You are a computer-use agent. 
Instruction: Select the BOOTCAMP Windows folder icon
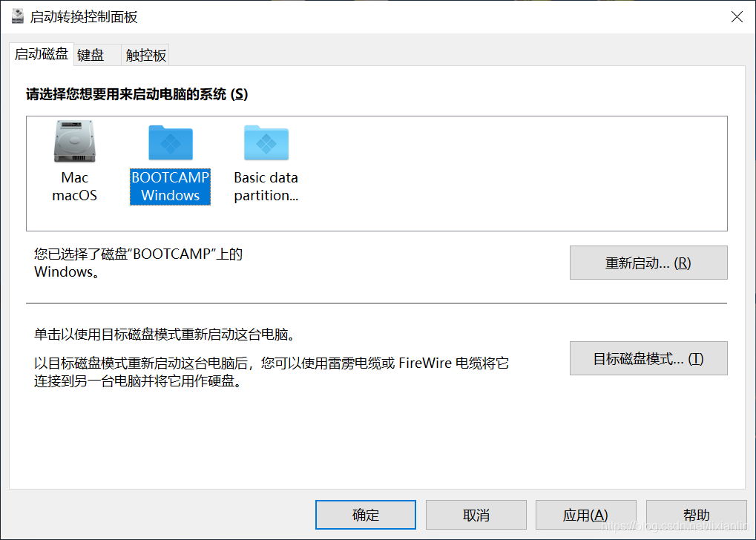(x=170, y=142)
